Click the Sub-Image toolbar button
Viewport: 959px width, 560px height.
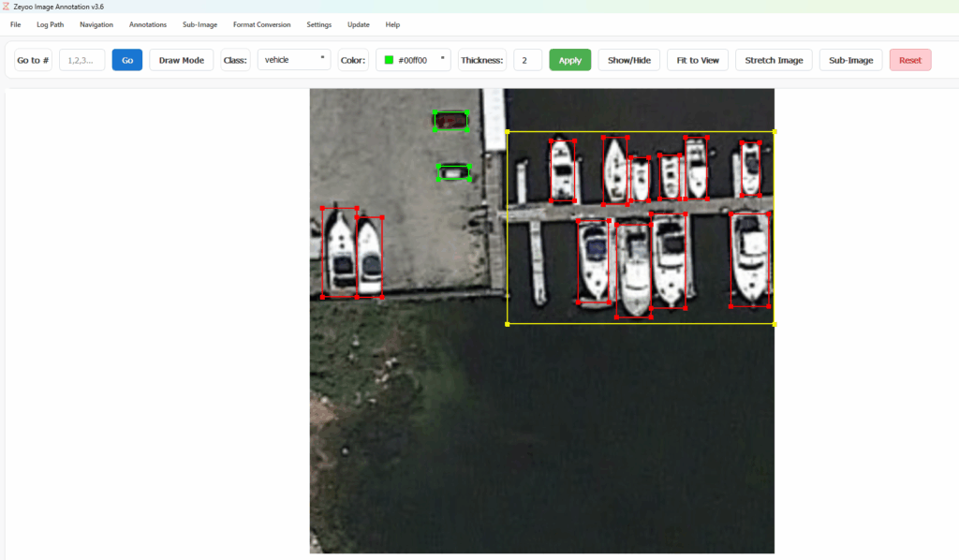(850, 60)
